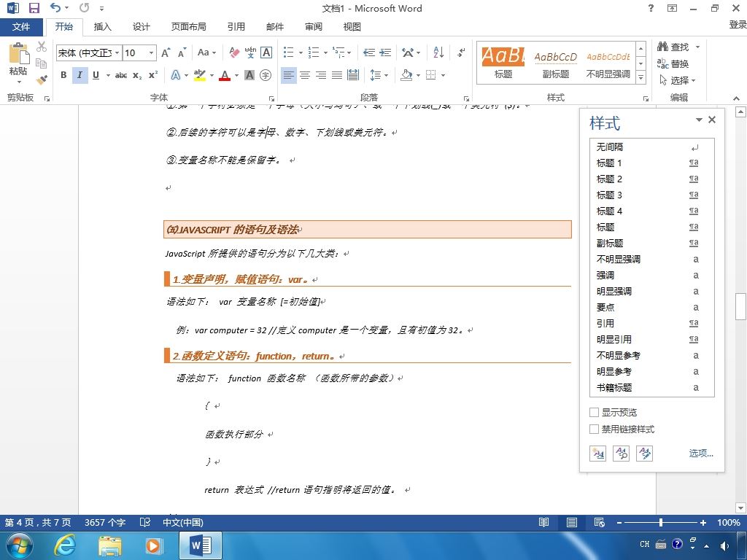Show paragraph marks icon

tap(461, 52)
